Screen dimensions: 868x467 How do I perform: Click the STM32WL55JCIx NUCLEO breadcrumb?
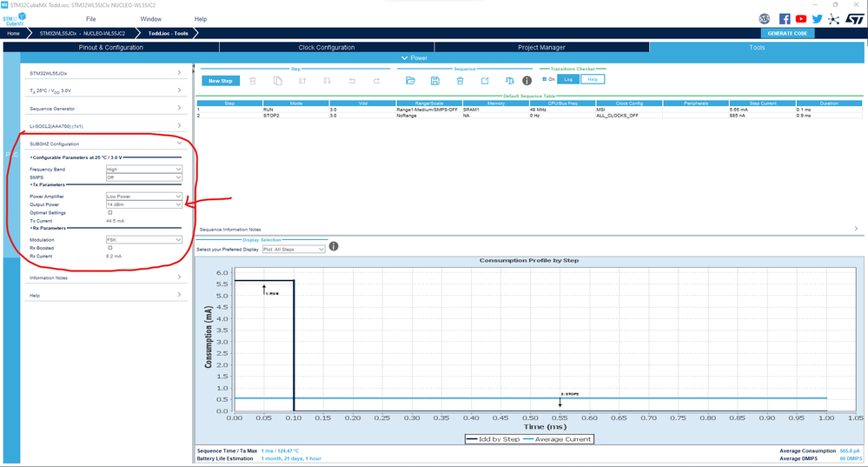click(x=82, y=33)
